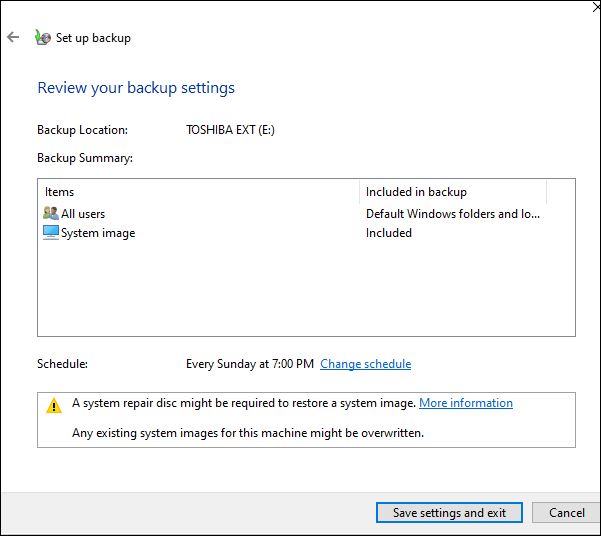Click the System image monitor icon
The width and height of the screenshot is (601, 536).
[52, 233]
